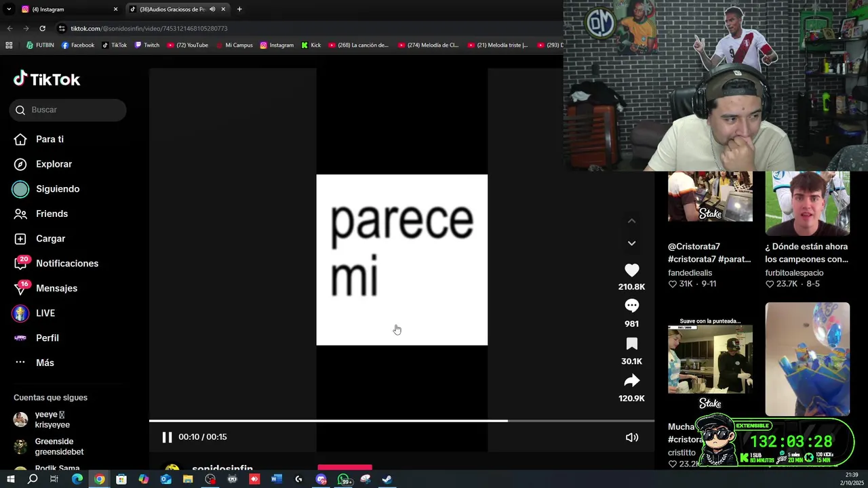
Task: Like the video with heart icon
Action: tap(631, 270)
